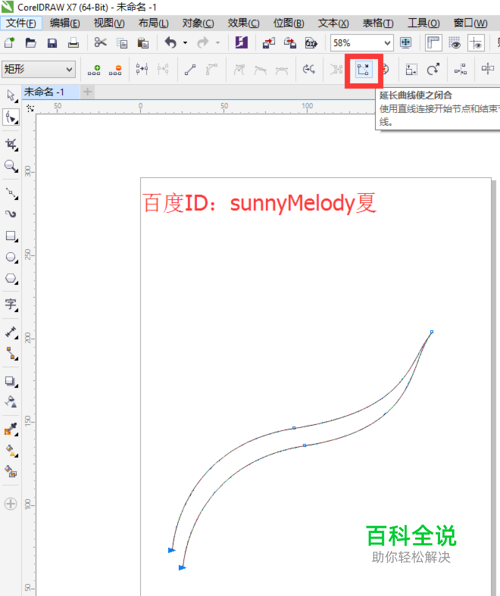The image size is (500, 596).
Task: Open the undo history dropdown arrow
Action: pos(185,43)
